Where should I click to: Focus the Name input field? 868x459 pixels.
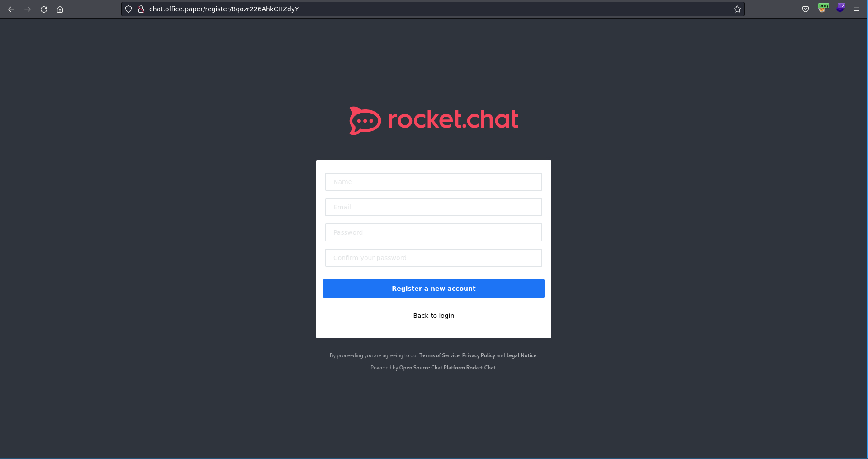click(433, 182)
